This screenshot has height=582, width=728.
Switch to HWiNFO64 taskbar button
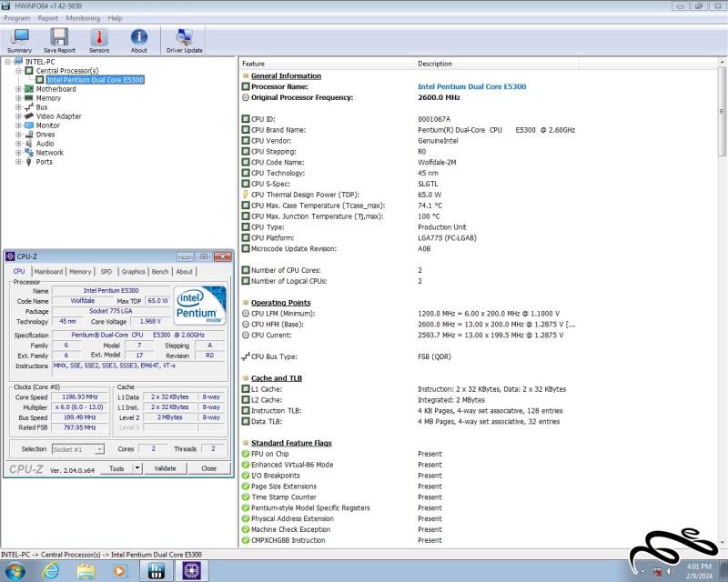156,570
